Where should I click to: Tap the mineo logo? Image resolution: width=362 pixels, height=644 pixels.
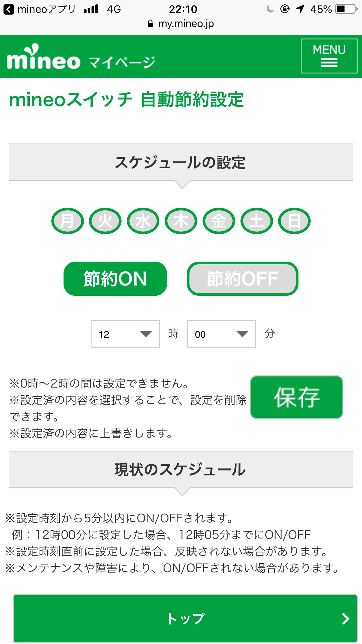pos(43,57)
